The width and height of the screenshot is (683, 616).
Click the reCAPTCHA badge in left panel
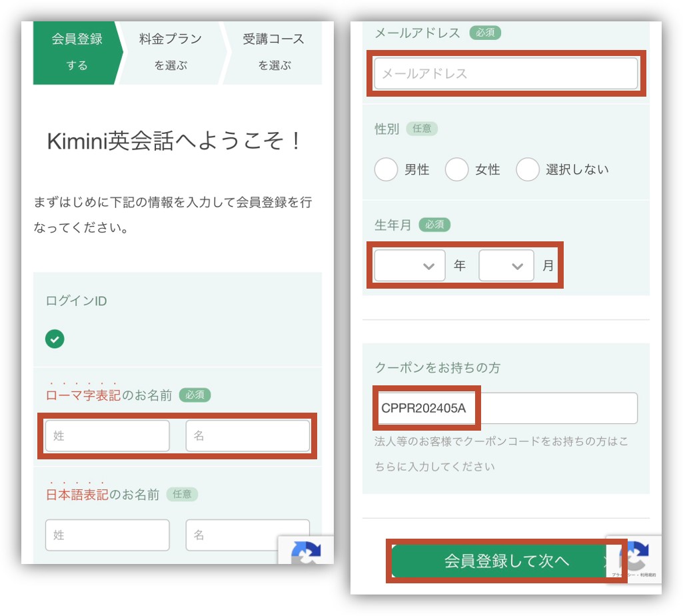click(306, 551)
